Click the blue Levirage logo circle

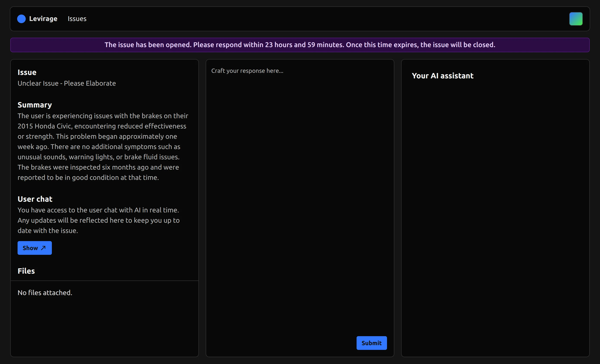pos(21,19)
